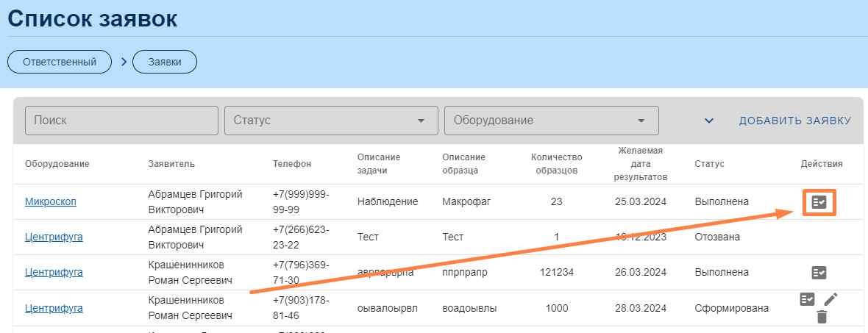Click the Количество образцов column header
Viewport: 868px width, 333px height.
(x=556, y=164)
